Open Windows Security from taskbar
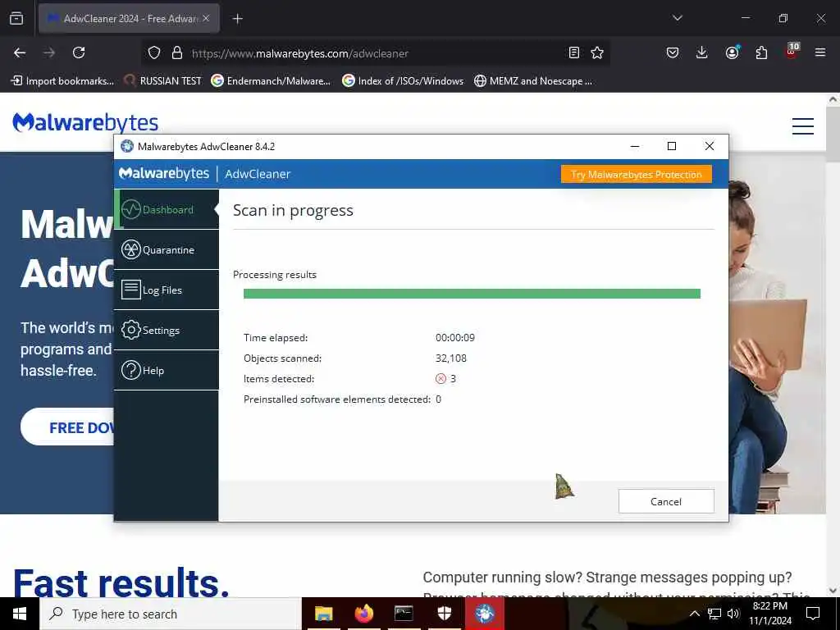Screen dimensions: 840x630 [x=444, y=614]
